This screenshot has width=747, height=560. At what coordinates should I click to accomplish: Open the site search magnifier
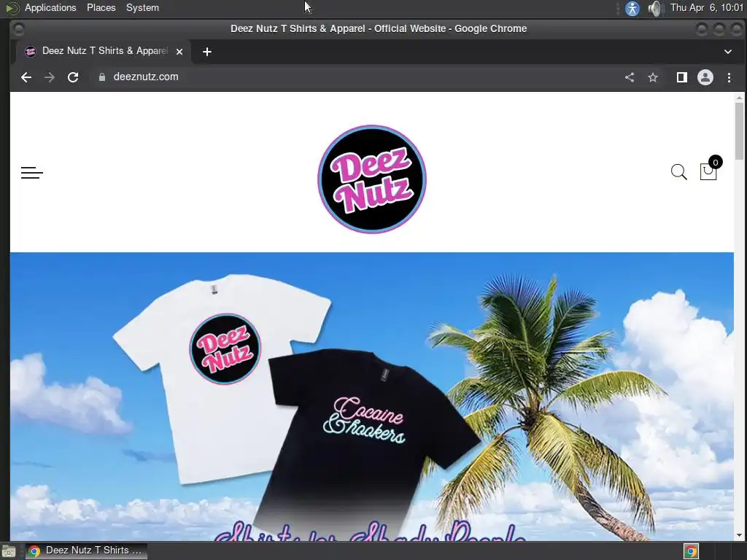679,172
